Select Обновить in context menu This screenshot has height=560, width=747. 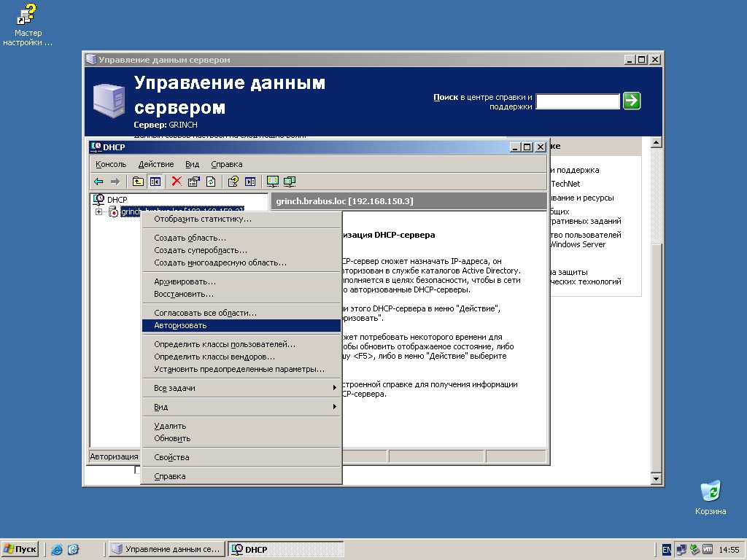click(241, 438)
